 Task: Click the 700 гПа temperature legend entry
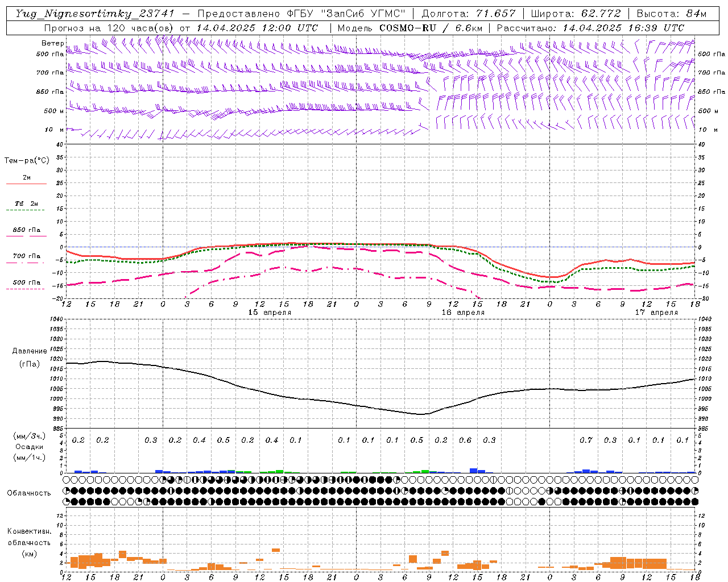pos(27,256)
